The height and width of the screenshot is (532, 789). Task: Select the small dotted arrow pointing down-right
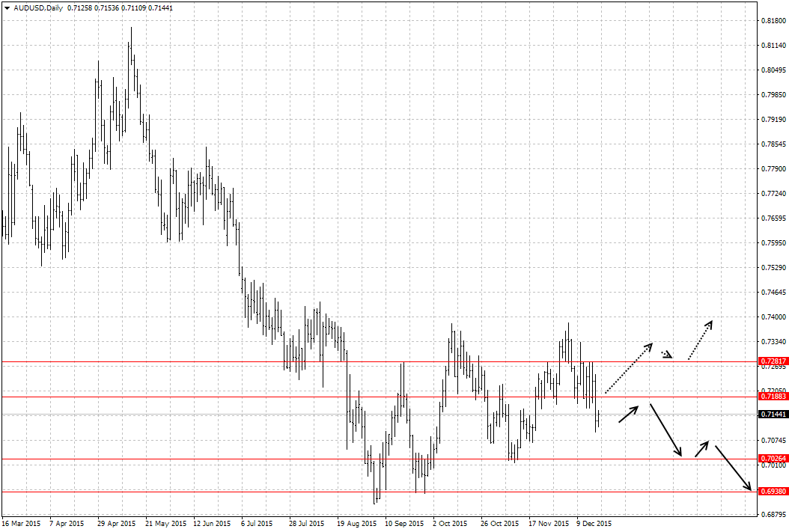point(668,355)
